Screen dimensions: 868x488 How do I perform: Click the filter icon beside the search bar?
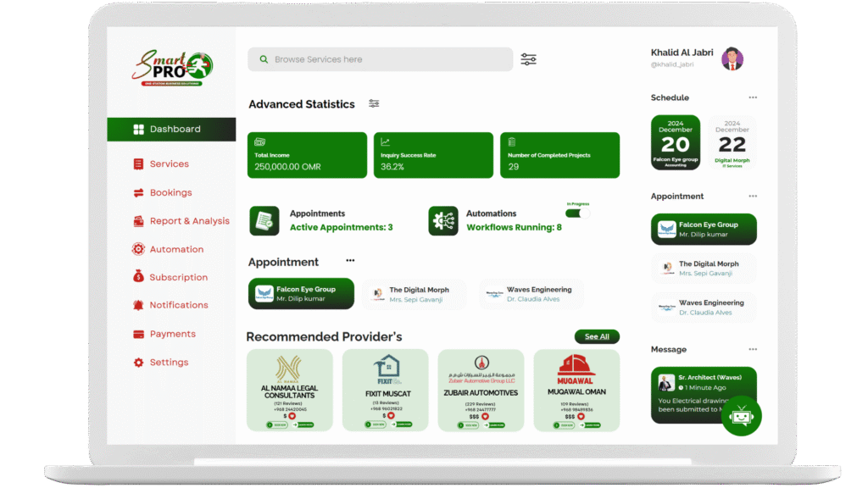tap(528, 59)
